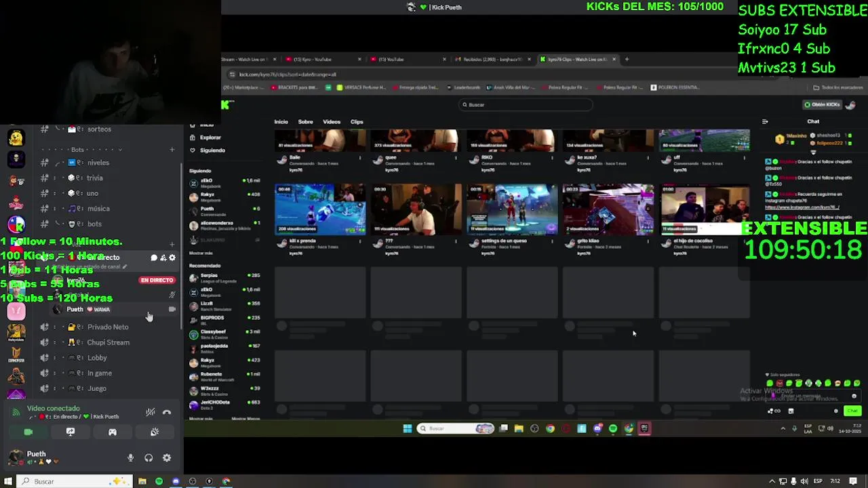Open BIGPRODS in the Recomendado list
The image size is (868, 488).
click(x=224, y=320)
